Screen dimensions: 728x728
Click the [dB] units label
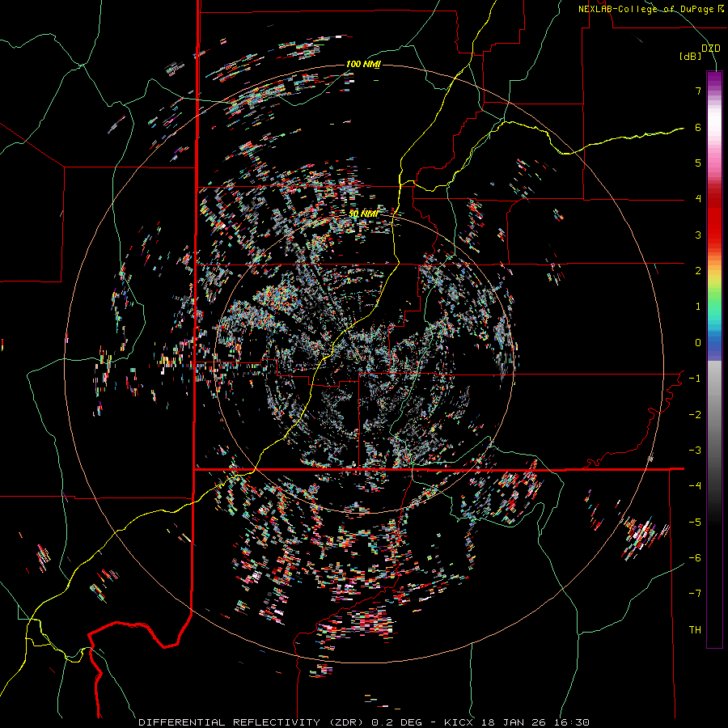(x=690, y=57)
